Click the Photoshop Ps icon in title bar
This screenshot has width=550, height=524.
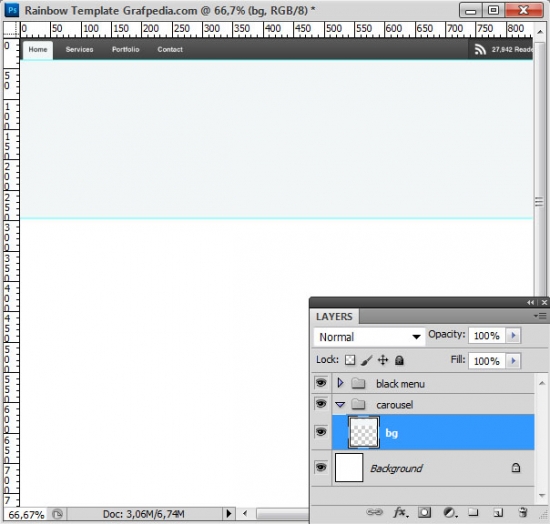pos(12,10)
